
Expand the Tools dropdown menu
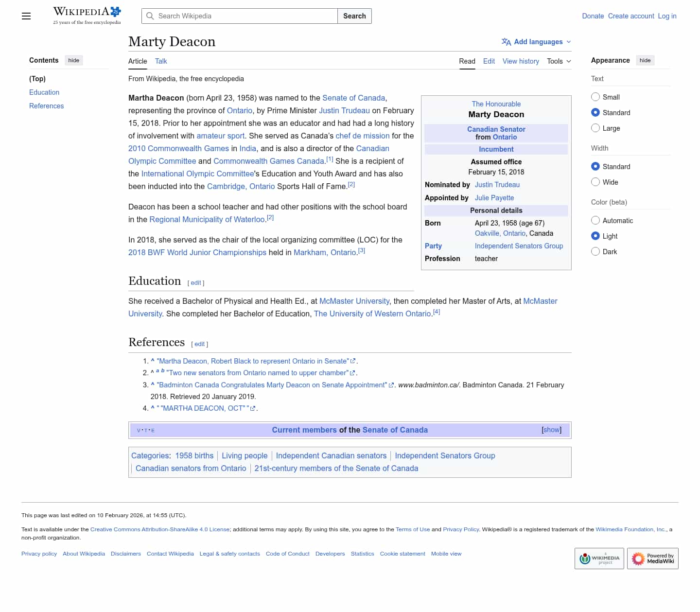[x=559, y=61]
